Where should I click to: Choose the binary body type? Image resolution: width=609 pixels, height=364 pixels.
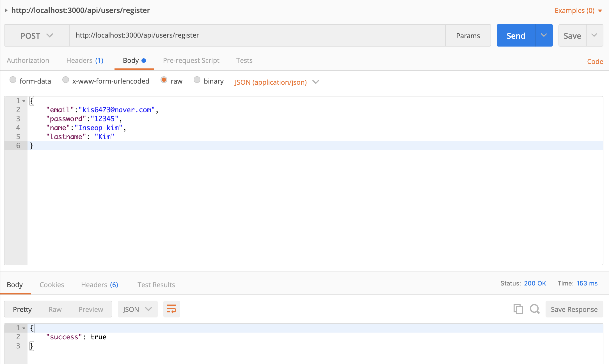pos(197,80)
